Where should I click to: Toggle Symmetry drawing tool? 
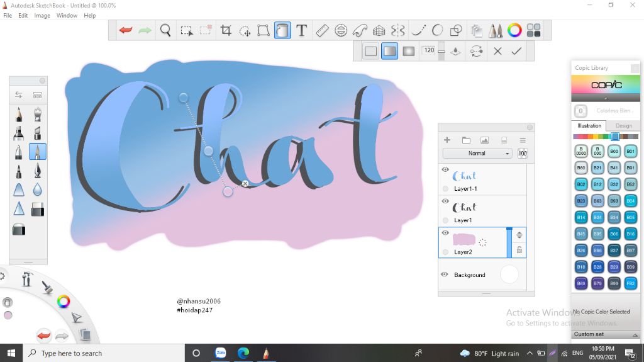point(397,30)
